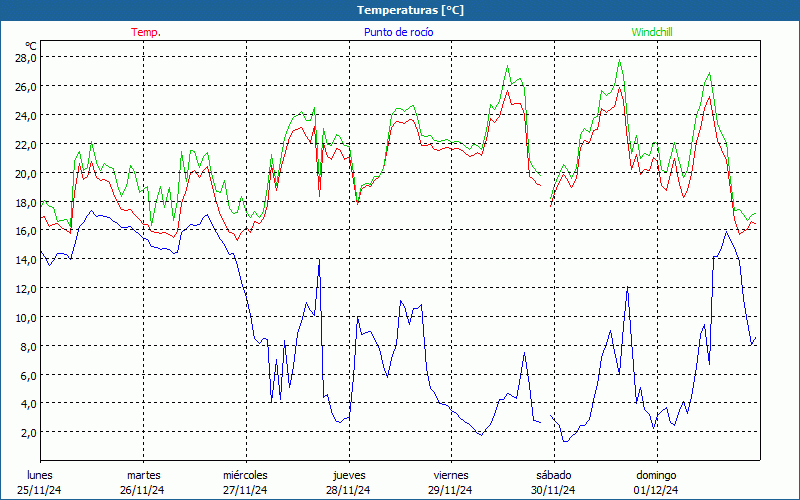Image resolution: width=800 pixels, height=500 pixels.
Task: Click the '°C' axis unit label
Action: point(31,46)
